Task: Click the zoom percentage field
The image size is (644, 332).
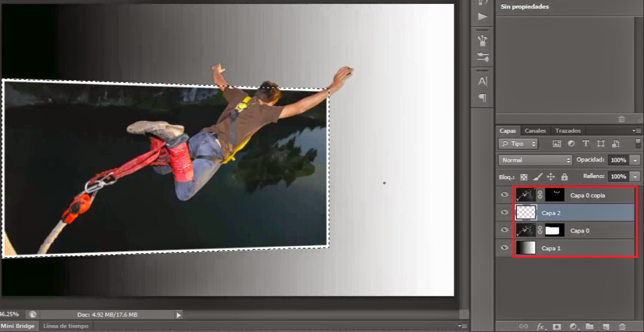Action: pyautogui.click(x=10, y=314)
